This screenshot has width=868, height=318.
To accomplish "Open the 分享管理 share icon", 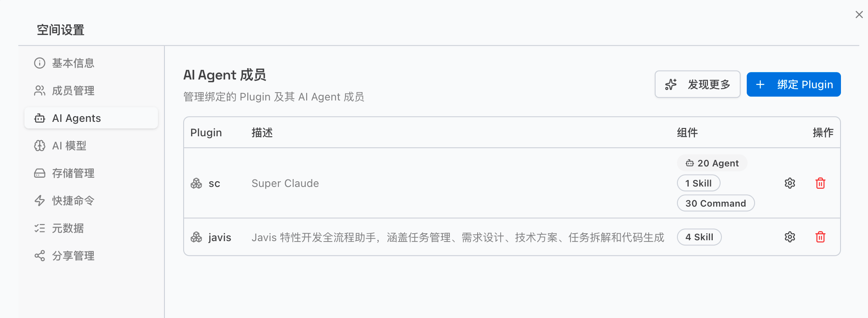I will click(40, 256).
